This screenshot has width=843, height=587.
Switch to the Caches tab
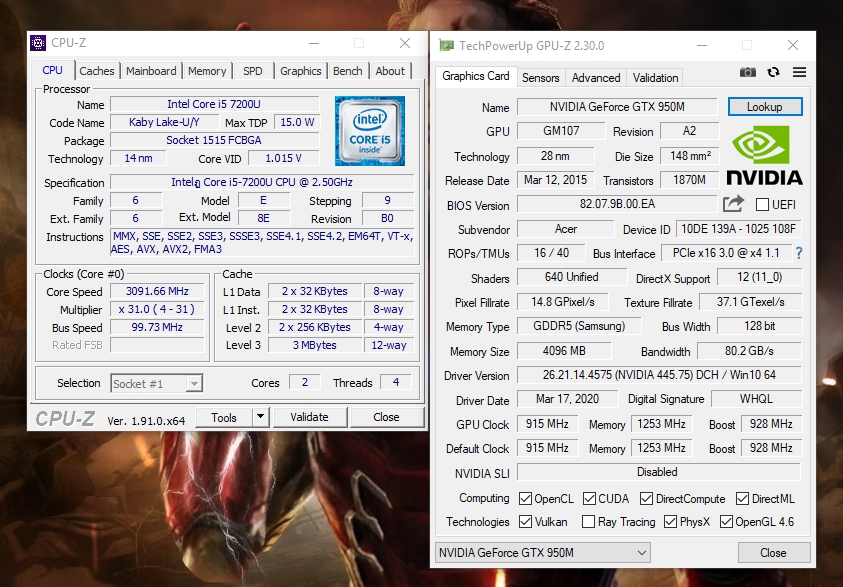[97, 71]
